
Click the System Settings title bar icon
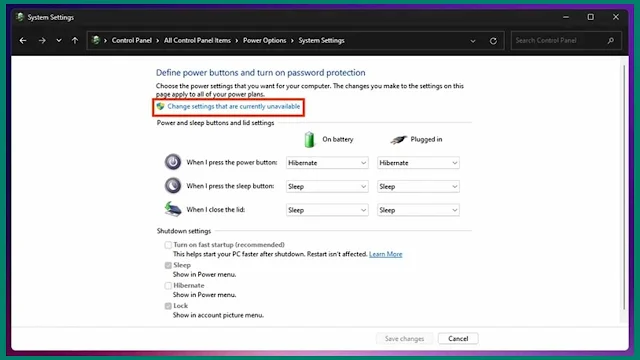tap(20, 17)
